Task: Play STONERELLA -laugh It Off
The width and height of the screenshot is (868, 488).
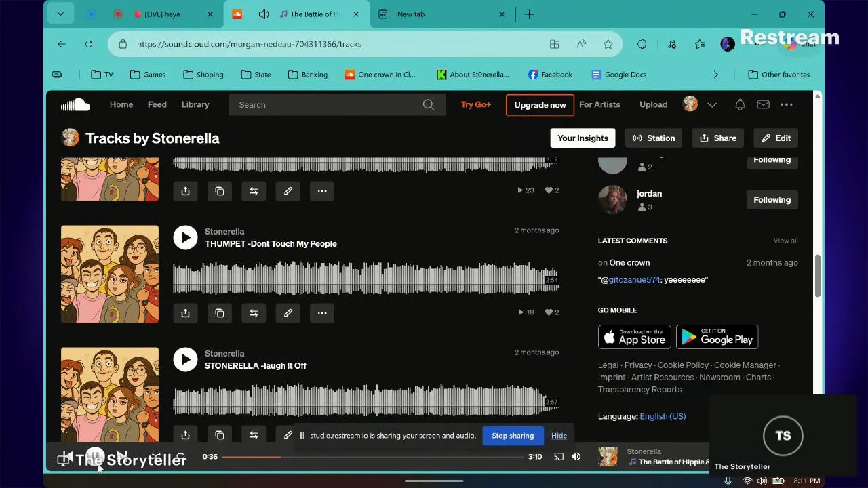Action: pyautogui.click(x=185, y=359)
